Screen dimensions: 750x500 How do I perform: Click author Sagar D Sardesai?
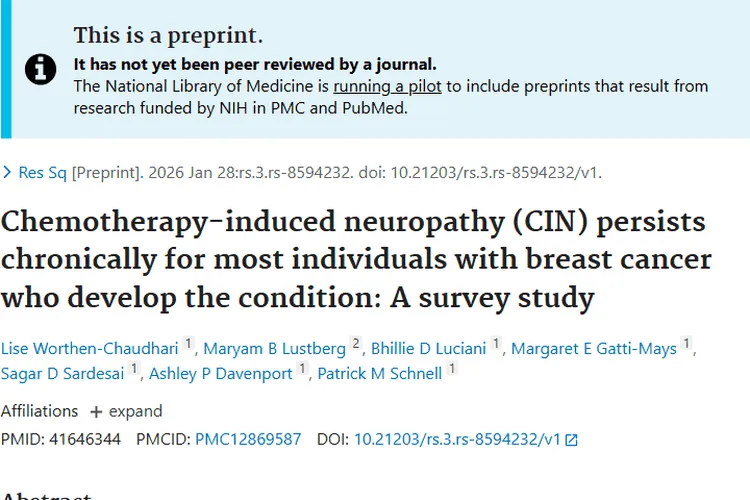click(62, 374)
